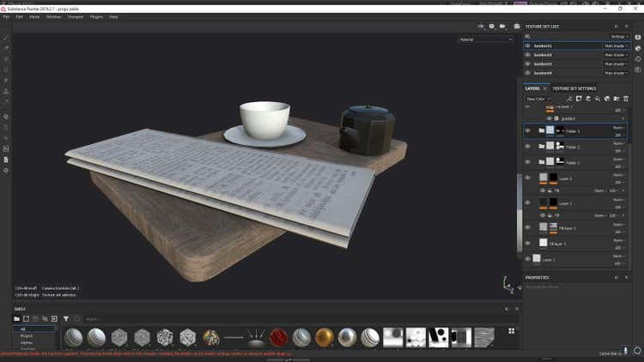
Task: Open blend mode dropdown of Folder 3
Action: pos(619,128)
